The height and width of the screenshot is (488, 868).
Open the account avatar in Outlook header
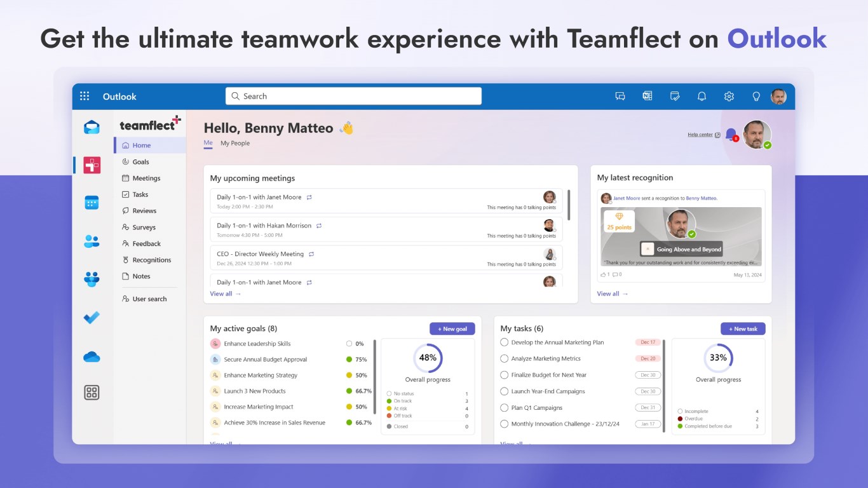[x=778, y=97]
